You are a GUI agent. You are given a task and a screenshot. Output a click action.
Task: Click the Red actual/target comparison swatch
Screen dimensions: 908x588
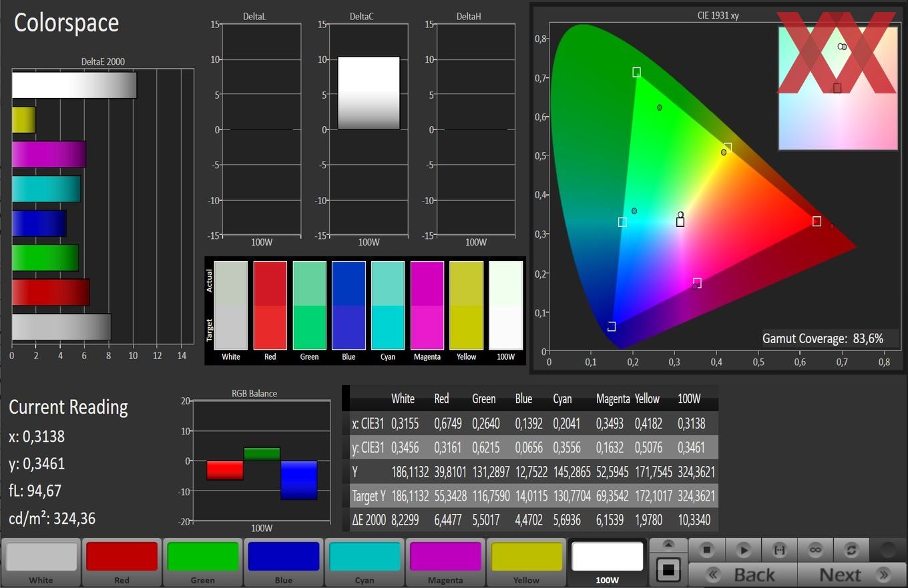click(x=270, y=305)
